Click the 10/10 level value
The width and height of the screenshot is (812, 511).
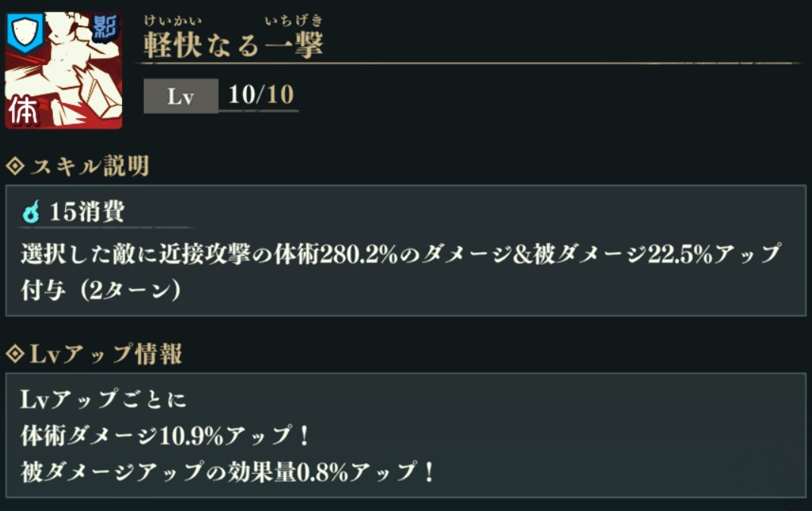[261, 95]
